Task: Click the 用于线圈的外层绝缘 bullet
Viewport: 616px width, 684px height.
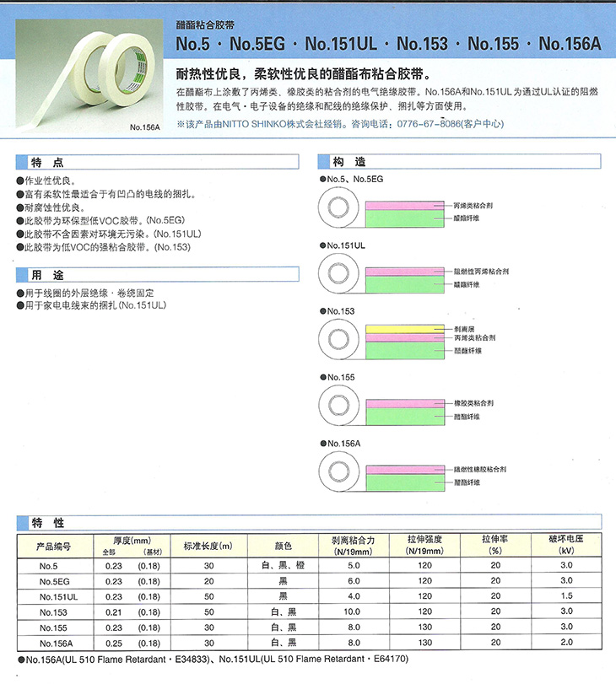Action: click(x=84, y=294)
